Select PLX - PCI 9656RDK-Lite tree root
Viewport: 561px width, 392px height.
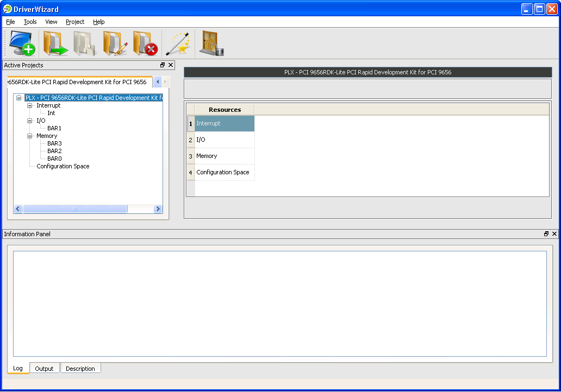click(93, 98)
